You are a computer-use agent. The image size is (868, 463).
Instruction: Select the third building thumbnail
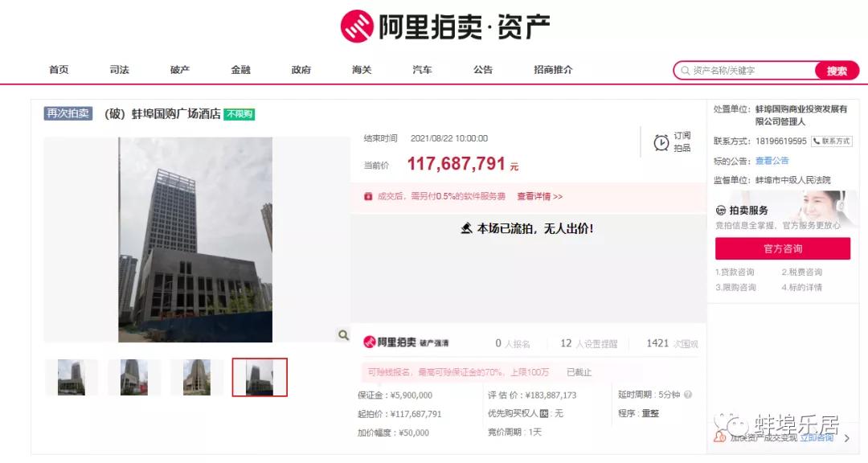(x=197, y=377)
